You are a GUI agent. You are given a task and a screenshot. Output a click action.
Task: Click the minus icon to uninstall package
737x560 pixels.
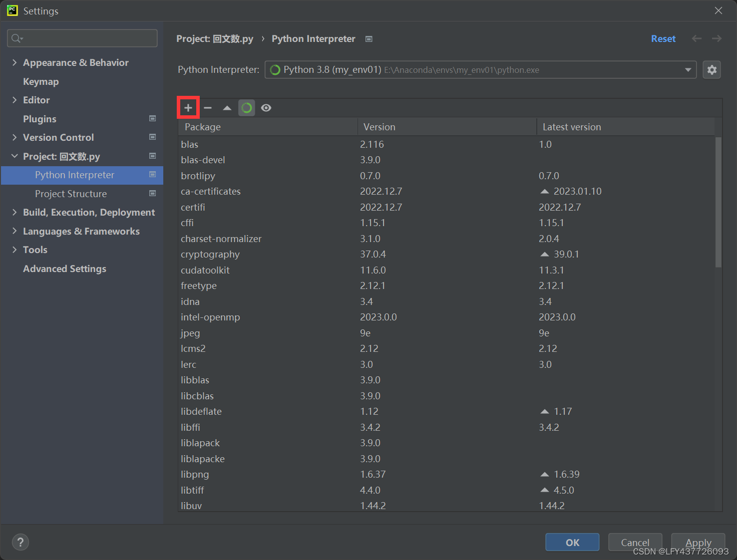coord(208,108)
